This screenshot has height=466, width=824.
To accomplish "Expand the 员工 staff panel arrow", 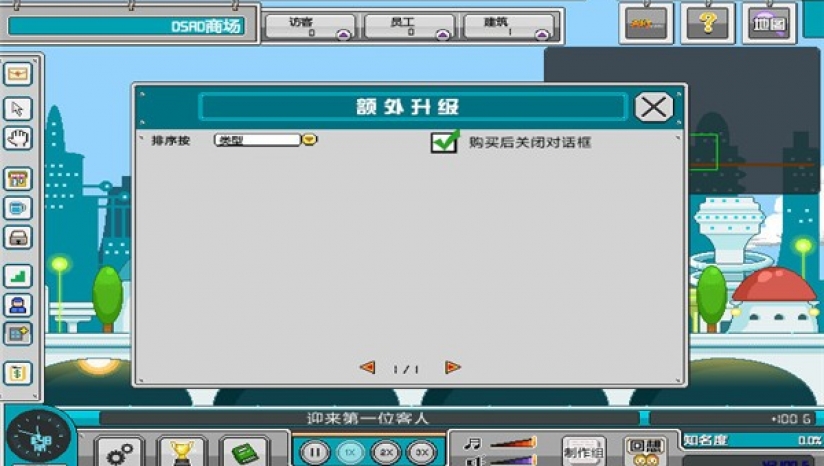I will click(442, 35).
